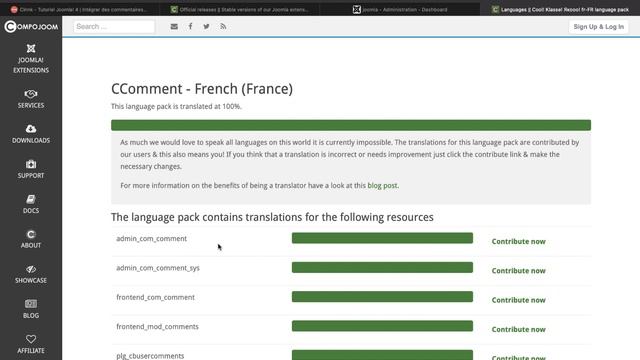Click Contribute now for admin_com_comment
This screenshot has width=640, height=360.
(x=518, y=241)
